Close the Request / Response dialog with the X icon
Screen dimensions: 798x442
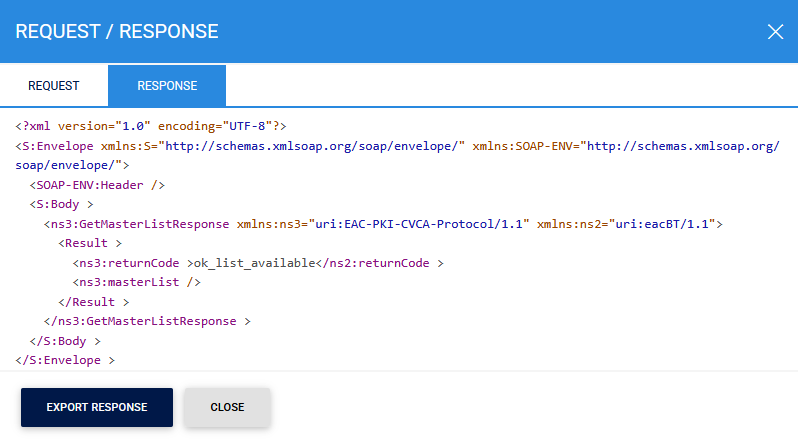click(775, 32)
